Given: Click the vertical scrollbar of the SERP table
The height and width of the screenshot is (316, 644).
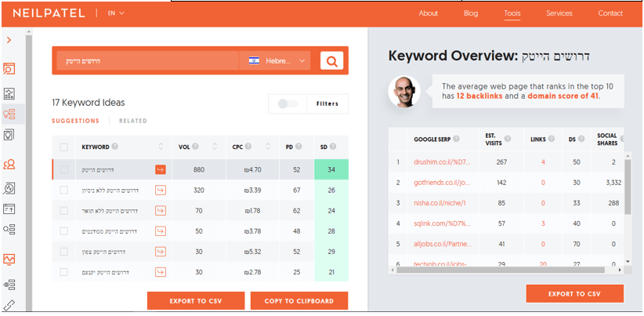Looking at the screenshot, I should [x=627, y=188].
